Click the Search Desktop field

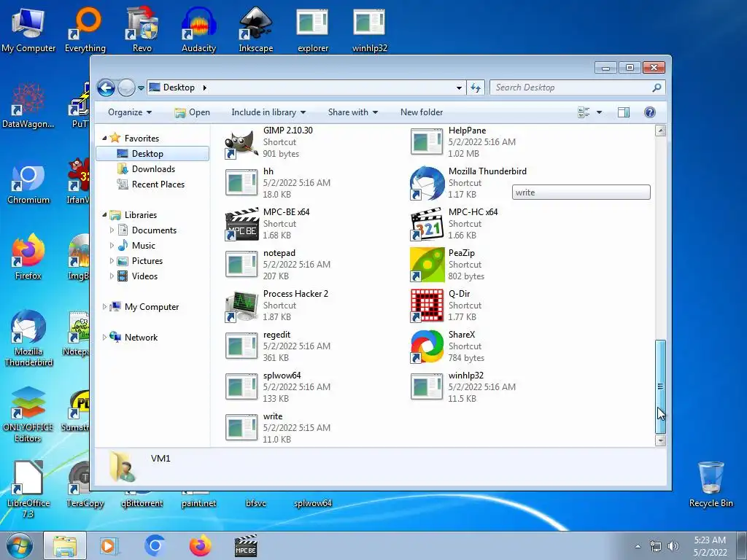[x=578, y=87]
